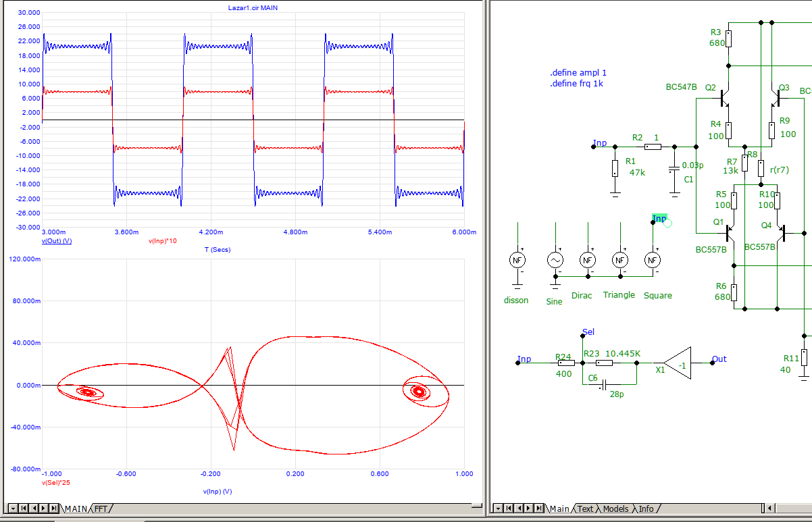Image resolution: width=812 pixels, height=522 pixels.
Task: Click the Sel node label
Action: (x=588, y=333)
